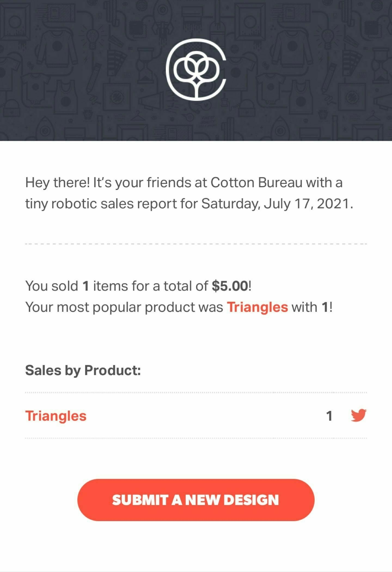This screenshot has height=572, width=392.
Task: Click the tiny robotic sales report phrase
Action: (101, 204)
